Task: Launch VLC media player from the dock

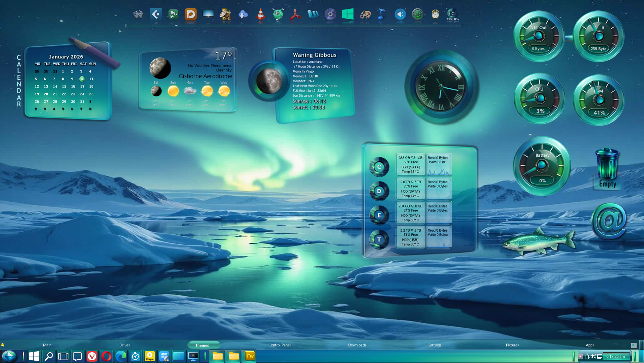Action: point(261,14)
